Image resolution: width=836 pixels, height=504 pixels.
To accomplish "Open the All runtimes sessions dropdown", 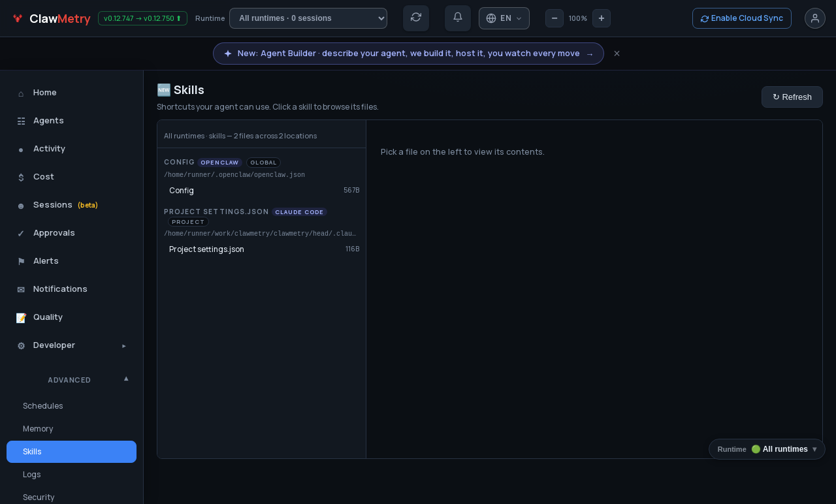I will click(x=308, y=18).
